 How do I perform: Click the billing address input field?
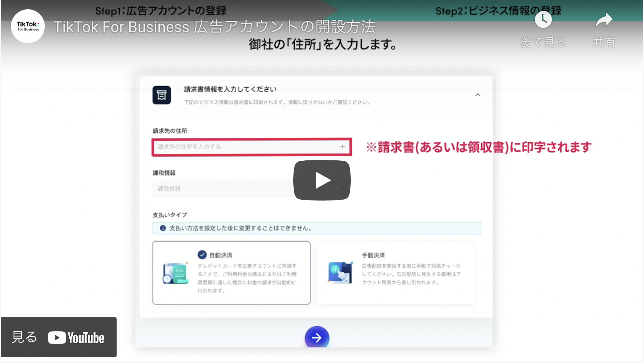(252, 147)
